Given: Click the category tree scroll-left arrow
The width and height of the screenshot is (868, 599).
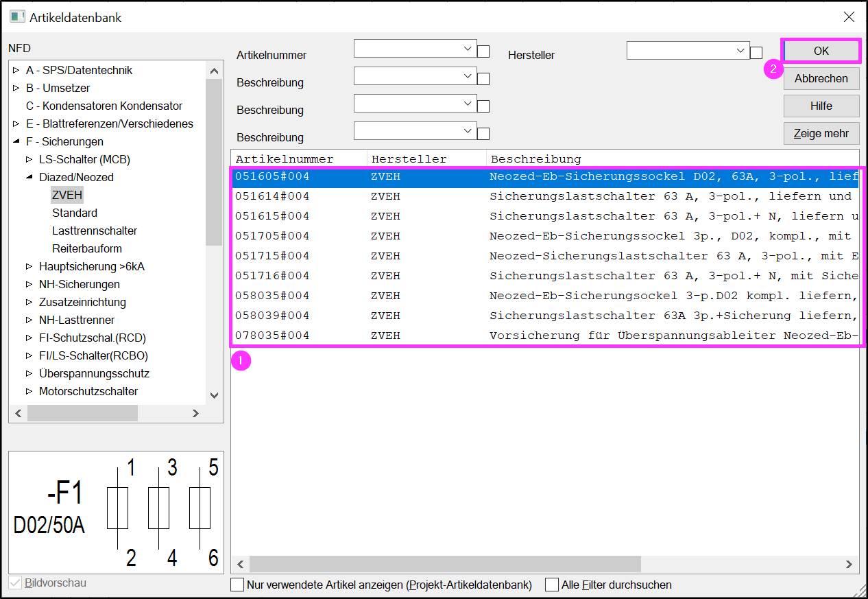Looking at the screenshot, I should pyautogui.click(x=19, y=413).
